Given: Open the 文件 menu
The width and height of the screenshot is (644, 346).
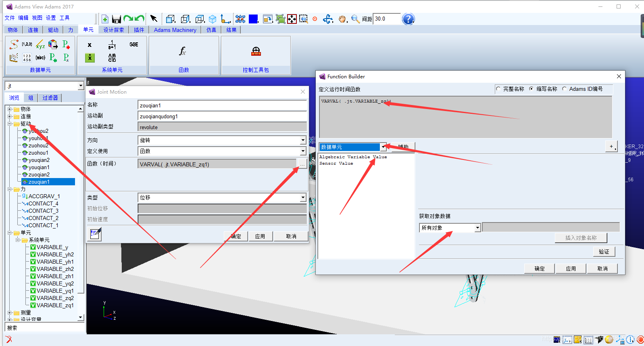Looking at the screenshot, I should pyautogui.click(x=10, y=18).
